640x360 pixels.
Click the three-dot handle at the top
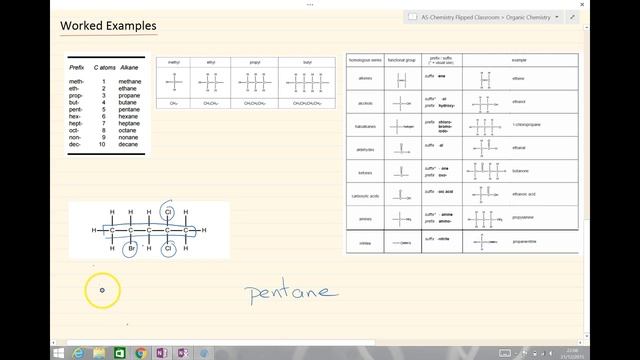coord(310,4)
